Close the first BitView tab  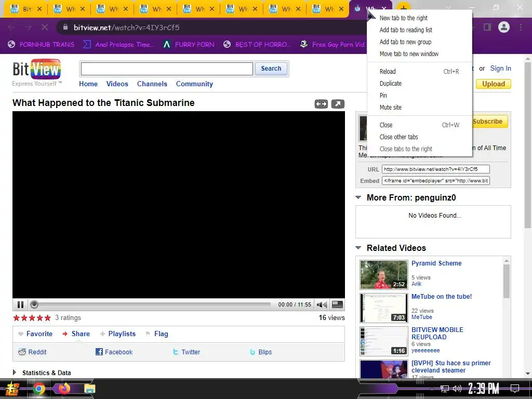[39, 9]
